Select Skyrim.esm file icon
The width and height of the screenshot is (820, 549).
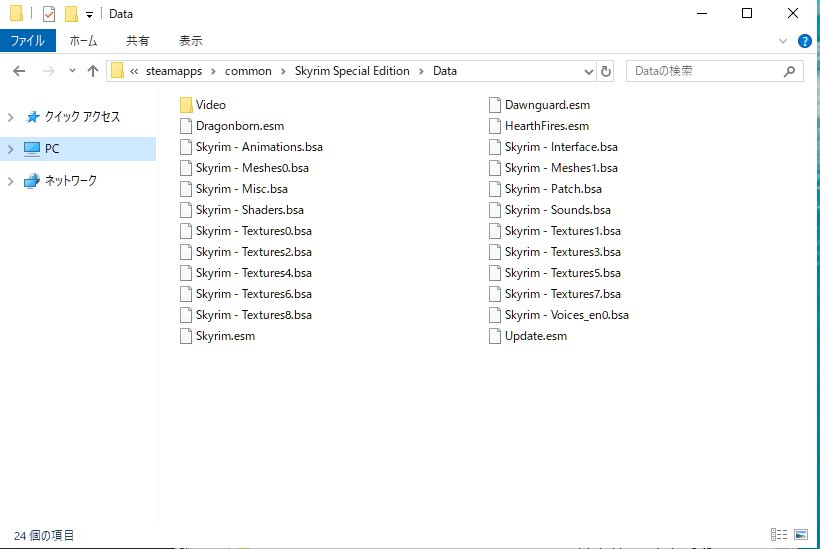click(x=186, y=336)
